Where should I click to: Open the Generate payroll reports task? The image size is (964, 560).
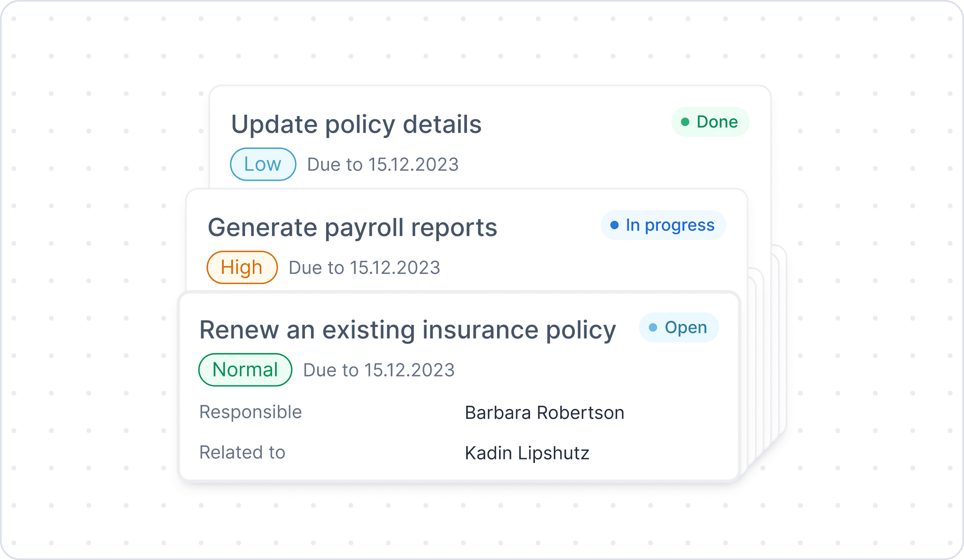tap(352, 227)
